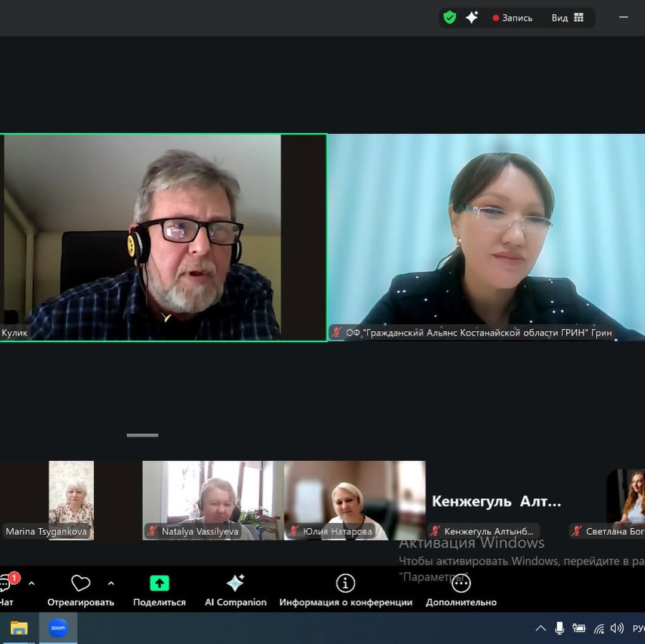The image size is (645, 644).
Task: Select Natalya Vassilyeva's video thumbnail
Action: coord(212,500)
